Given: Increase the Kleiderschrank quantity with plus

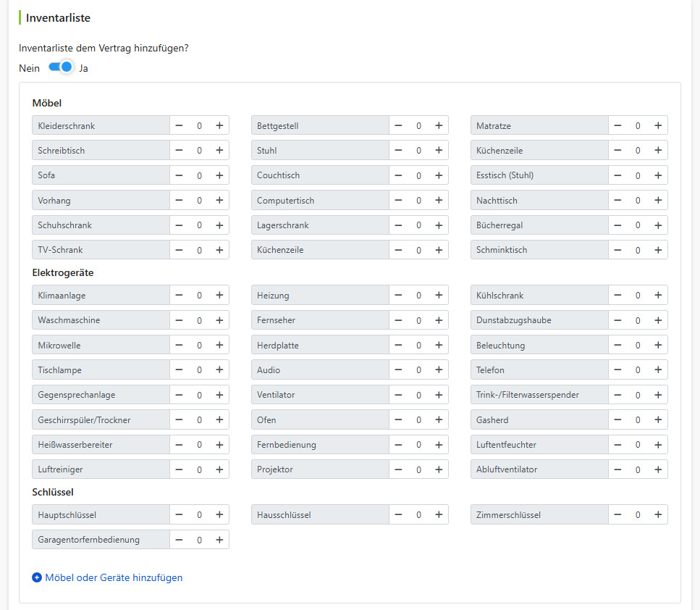Looking at the screenshot, I should pos(219,125).
